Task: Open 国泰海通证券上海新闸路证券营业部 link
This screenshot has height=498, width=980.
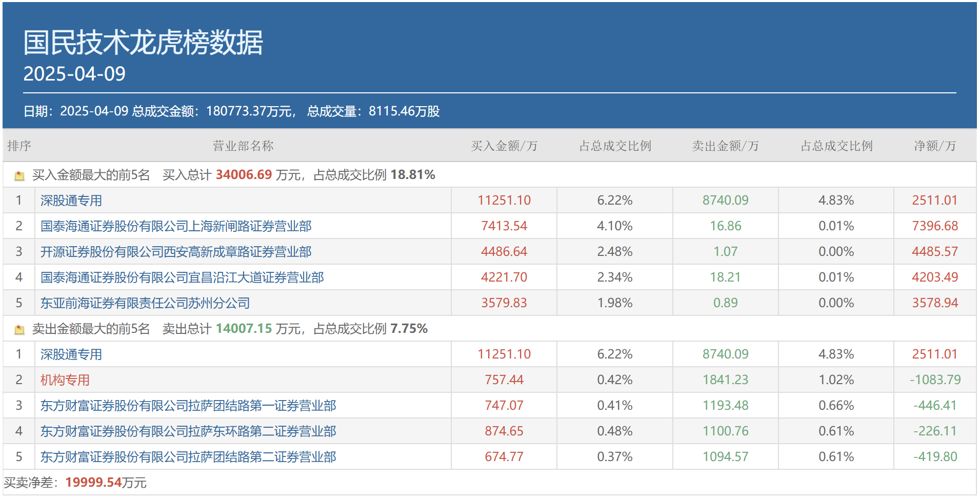Action: (176, 226)
